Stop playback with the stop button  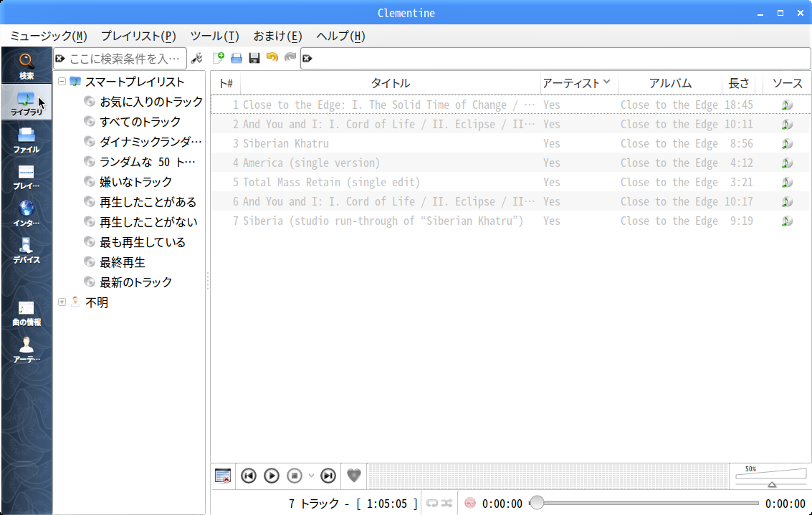(x=295, y=476)
